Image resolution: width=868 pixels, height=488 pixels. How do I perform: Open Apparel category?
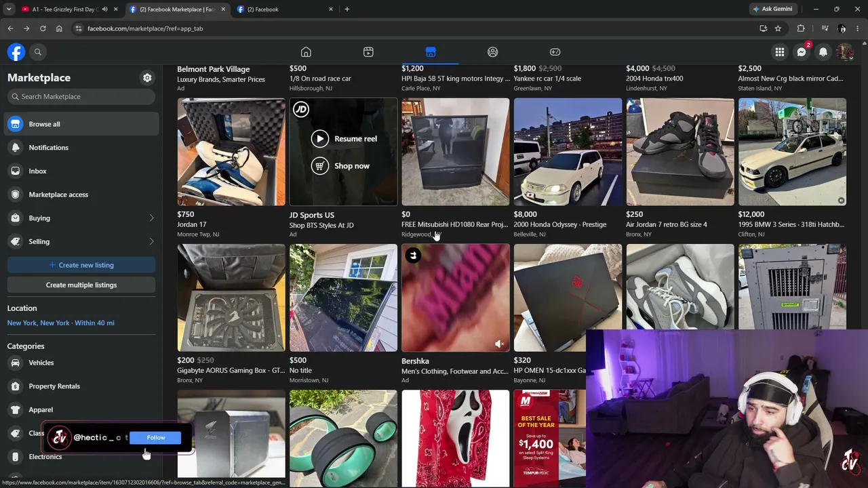pyautogui.click(x=81, y=409)
